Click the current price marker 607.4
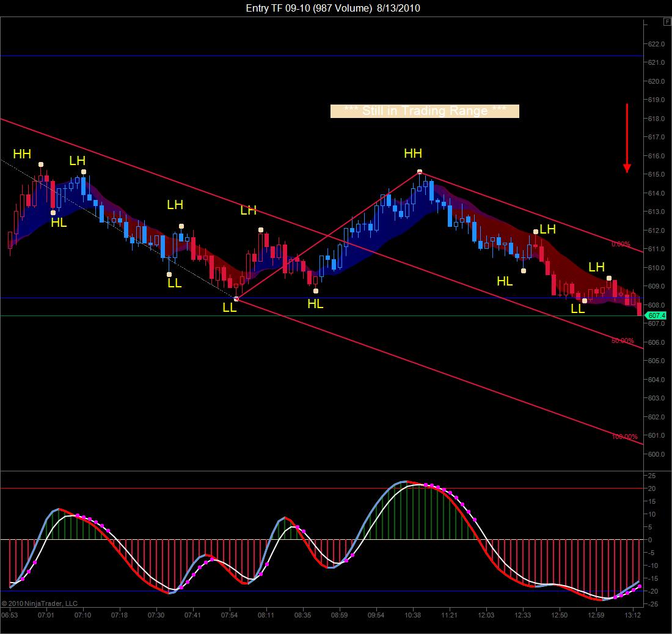 656,315
